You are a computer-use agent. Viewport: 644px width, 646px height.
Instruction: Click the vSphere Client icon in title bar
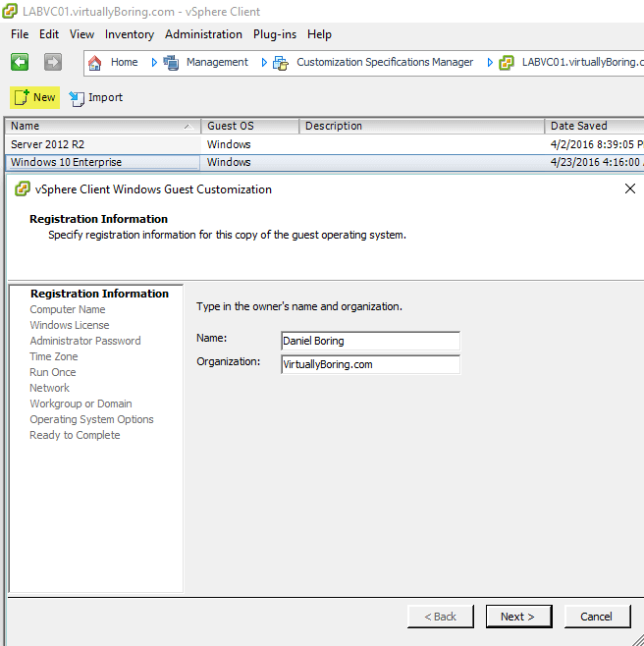point(10,11)
